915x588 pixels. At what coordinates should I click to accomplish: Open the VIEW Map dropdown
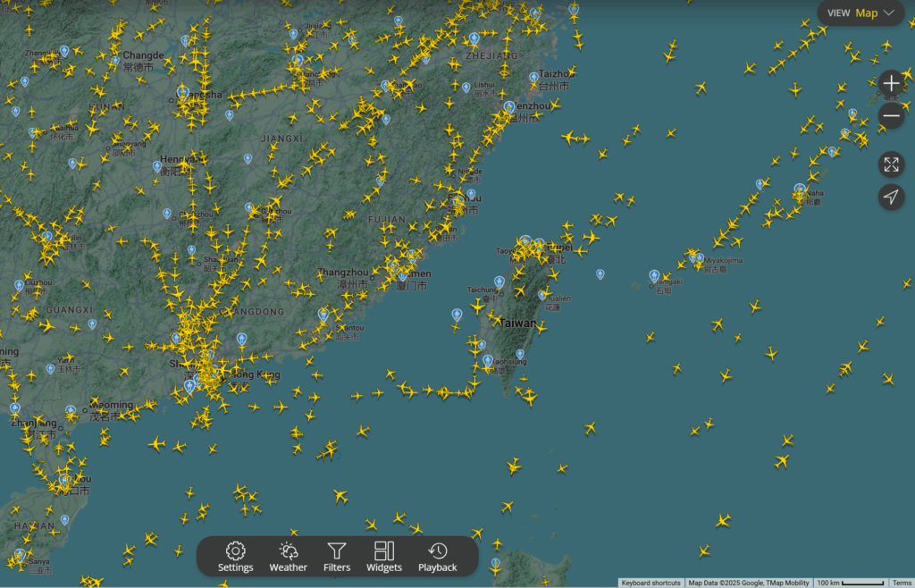click(860, 13)
